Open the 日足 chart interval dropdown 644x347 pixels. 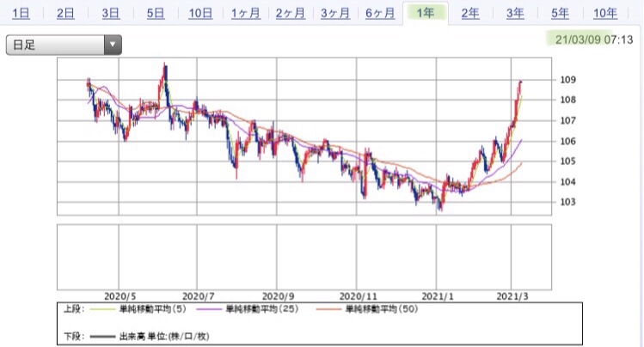(x=64, y=45)
